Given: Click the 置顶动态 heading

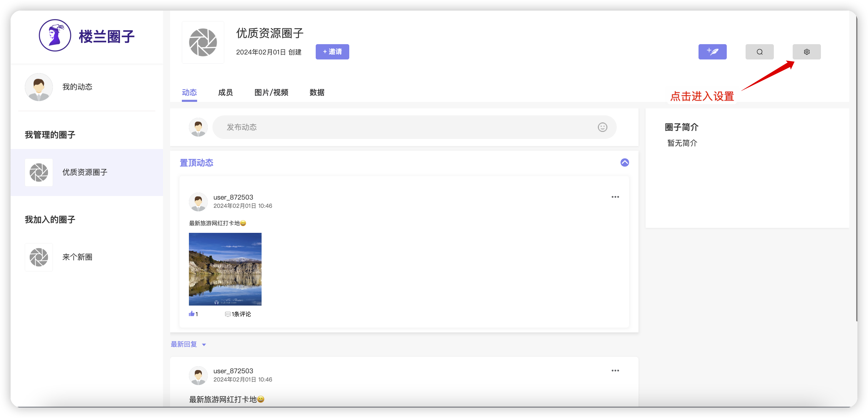Looking at the screenshot, I should [x=197, y=163].
